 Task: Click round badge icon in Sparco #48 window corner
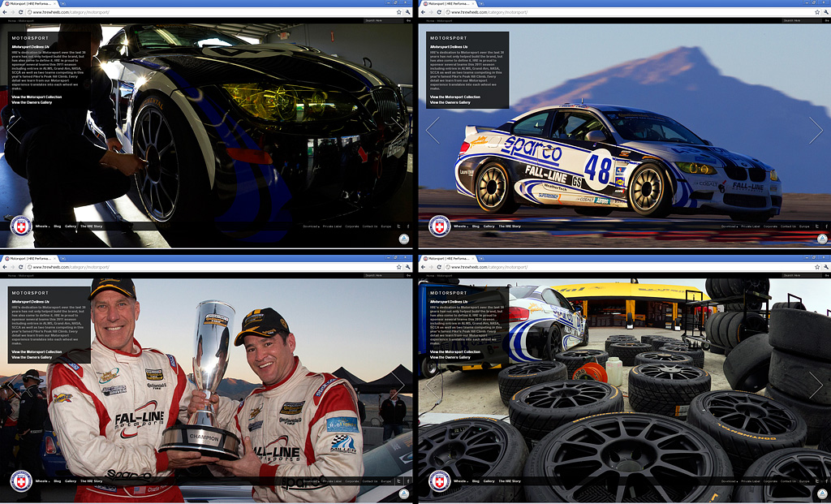point(822,239)
